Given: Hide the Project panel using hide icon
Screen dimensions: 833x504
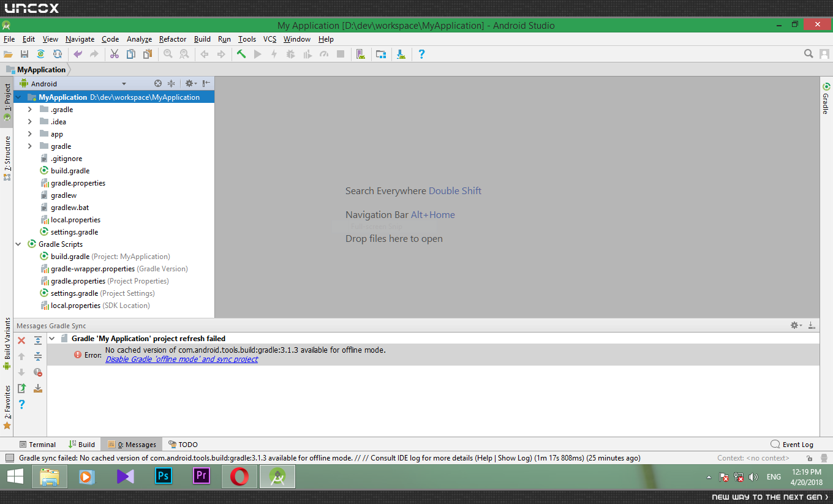Looking at the screenshot, I should point(206,83).
